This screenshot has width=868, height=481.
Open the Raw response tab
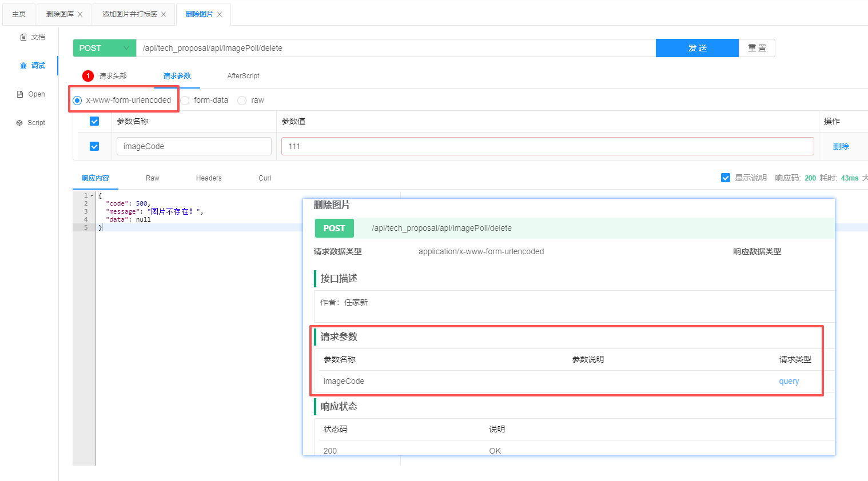pos(153,178)
